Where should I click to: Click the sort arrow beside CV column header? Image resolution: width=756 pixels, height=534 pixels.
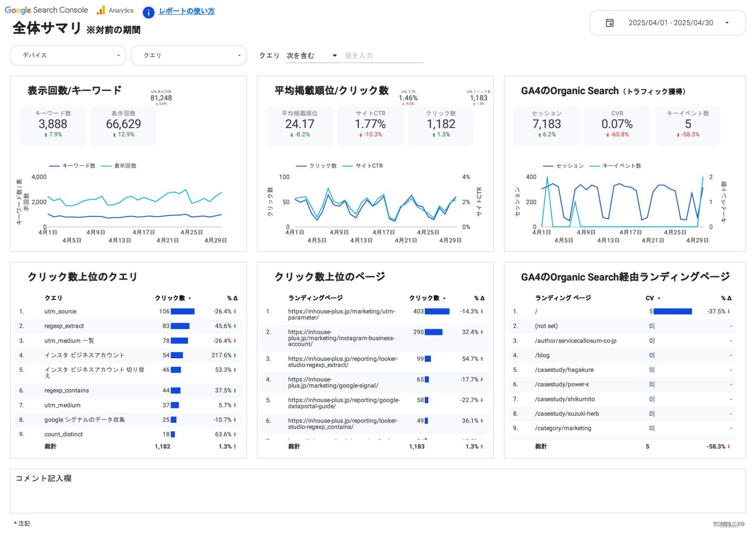coord(659,298)
